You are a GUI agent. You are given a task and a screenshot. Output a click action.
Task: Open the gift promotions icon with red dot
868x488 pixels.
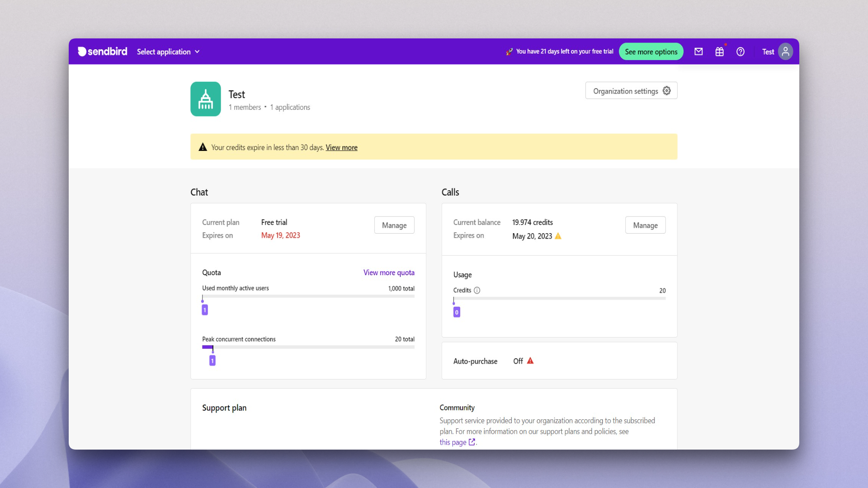coord(719,52)
